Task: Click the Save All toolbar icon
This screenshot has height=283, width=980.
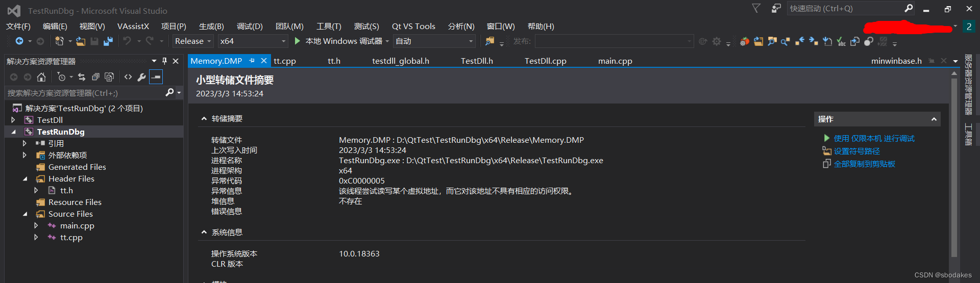Action: click(108, 41)
